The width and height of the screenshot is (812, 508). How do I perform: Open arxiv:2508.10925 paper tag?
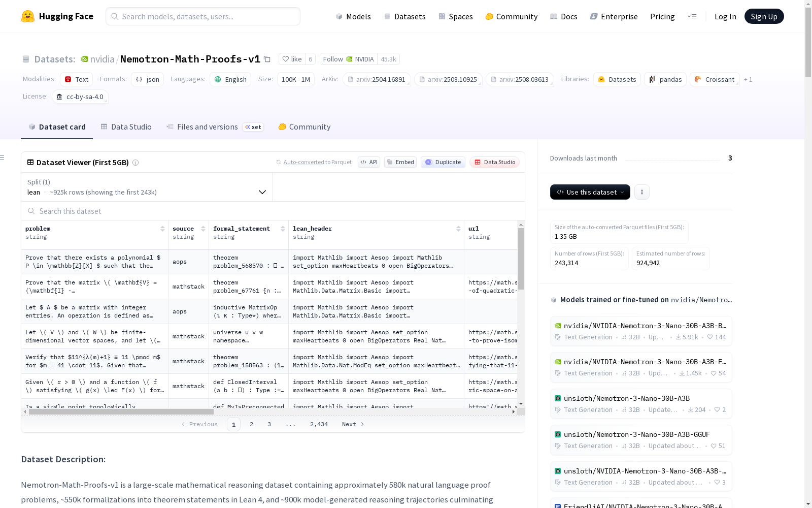(x=448, y=79)
